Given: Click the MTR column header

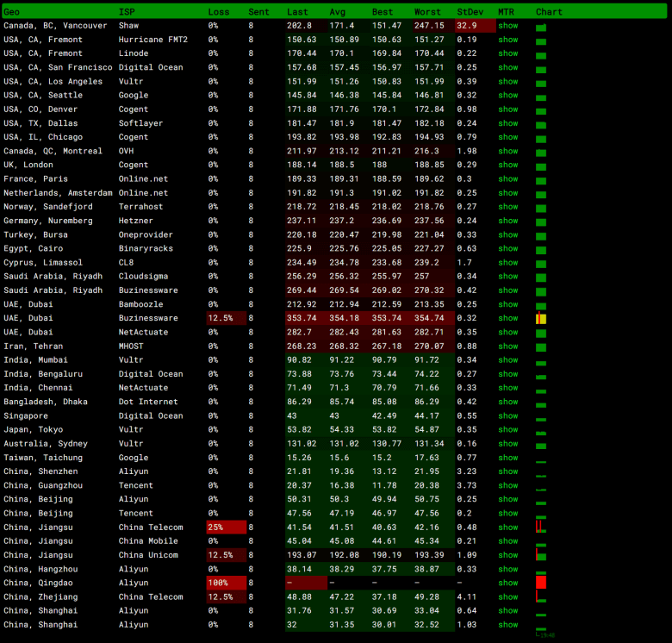Looking at the screenshot, I should coord(506,12).
